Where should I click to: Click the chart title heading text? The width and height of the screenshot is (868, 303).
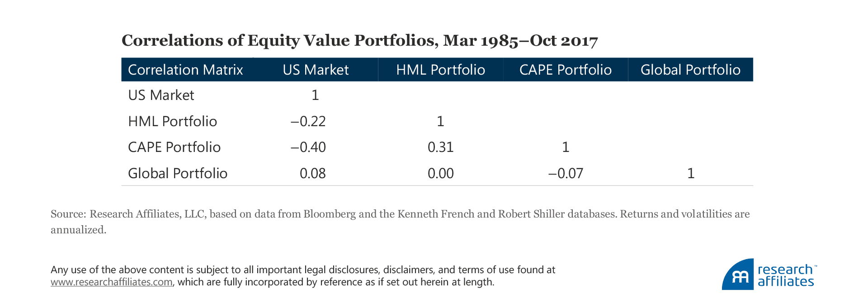coord(359,41)
